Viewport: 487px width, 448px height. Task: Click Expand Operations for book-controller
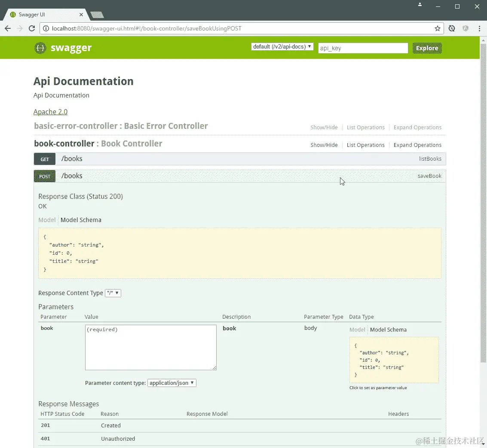point(417,145)
